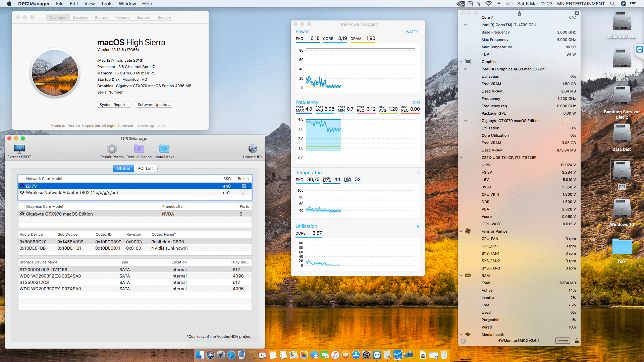The width and height of the screenshot is (644, 362).
Task: Click the lock icon in HWMonitorSMC2
Action: click(x=577, y=341)
